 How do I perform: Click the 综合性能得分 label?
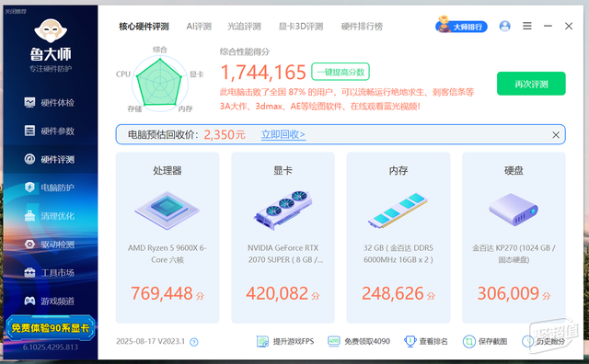[245, 51]
